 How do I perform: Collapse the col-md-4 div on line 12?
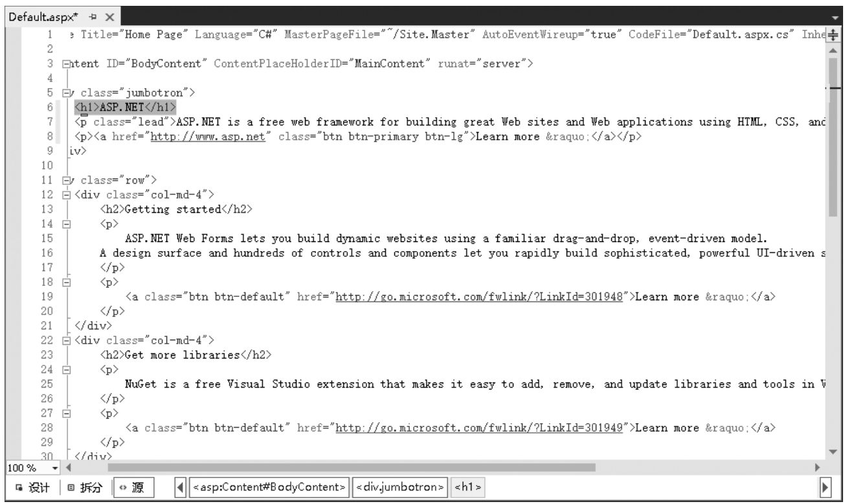pyautogui.click(x=65, y=195)
